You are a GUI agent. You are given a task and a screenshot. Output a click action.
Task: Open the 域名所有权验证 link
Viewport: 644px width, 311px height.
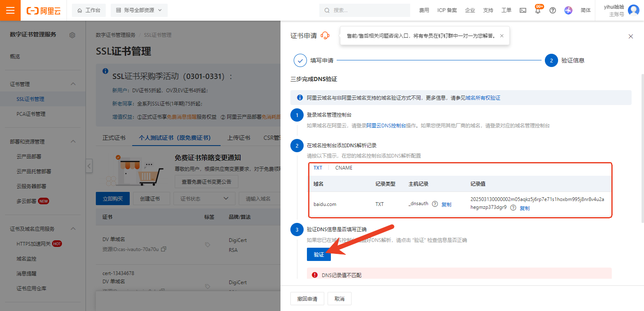click(x=483, y=98)
